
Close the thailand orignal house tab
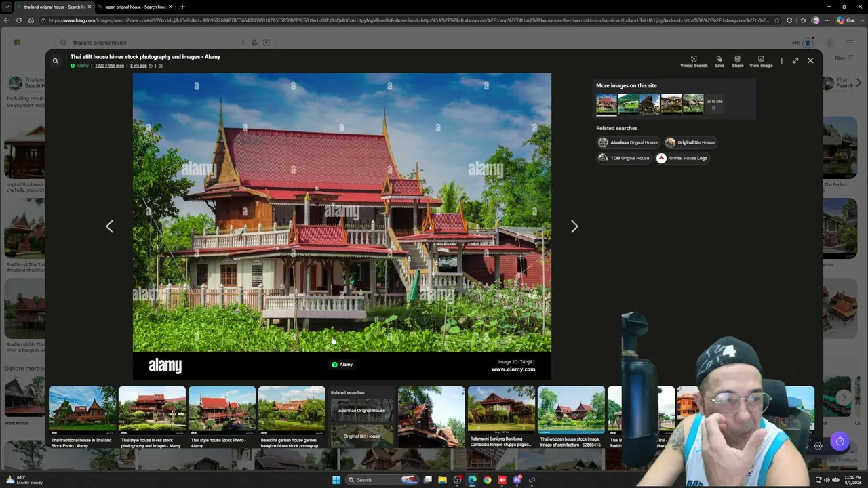(89, 7)
